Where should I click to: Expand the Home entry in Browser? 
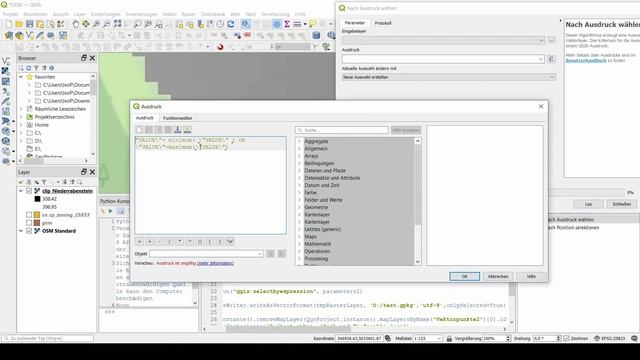21,125
